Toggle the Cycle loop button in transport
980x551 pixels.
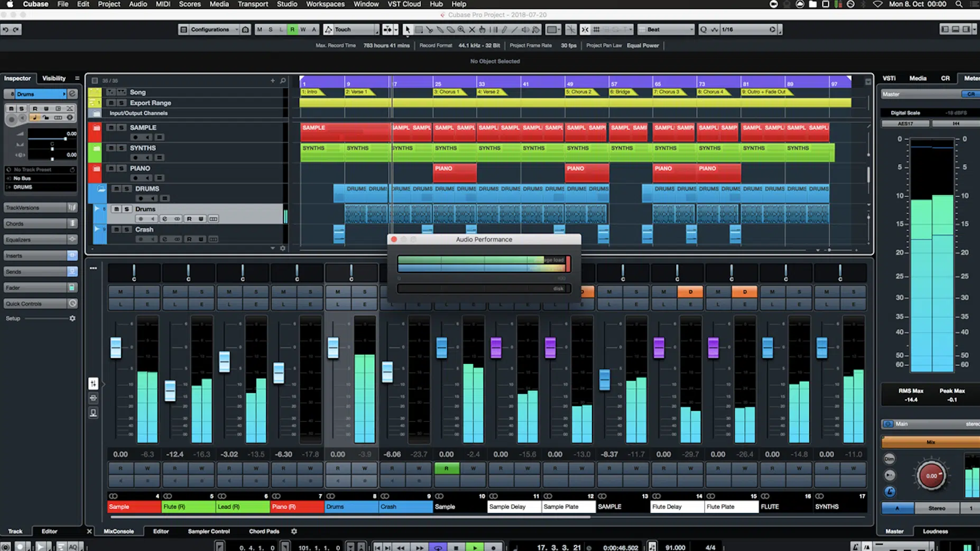(438, 547)
